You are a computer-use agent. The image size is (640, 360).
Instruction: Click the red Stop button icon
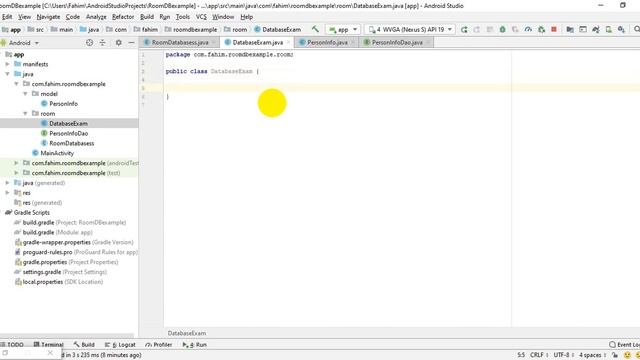(554, 29)
